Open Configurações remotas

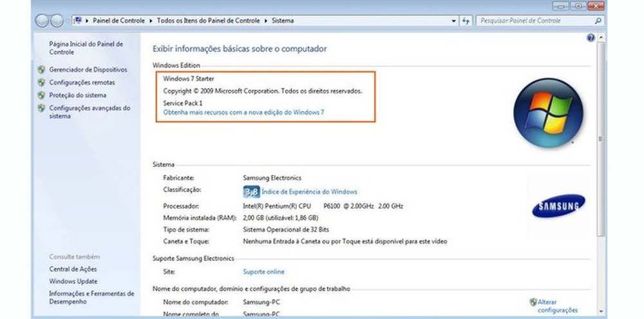[82, 82]
